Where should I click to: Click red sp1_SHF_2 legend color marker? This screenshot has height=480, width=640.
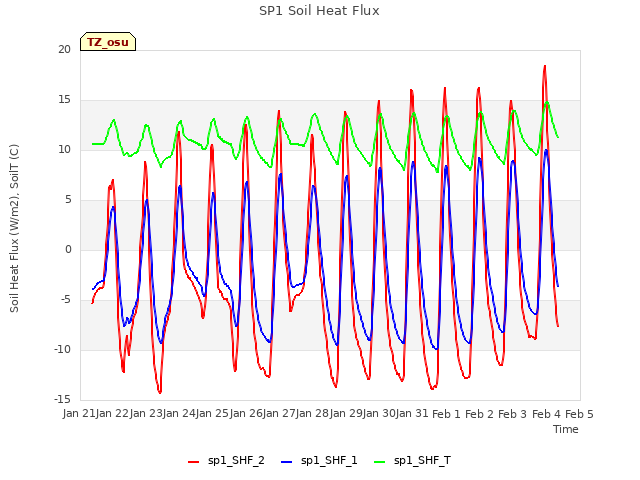click(193, 462)
